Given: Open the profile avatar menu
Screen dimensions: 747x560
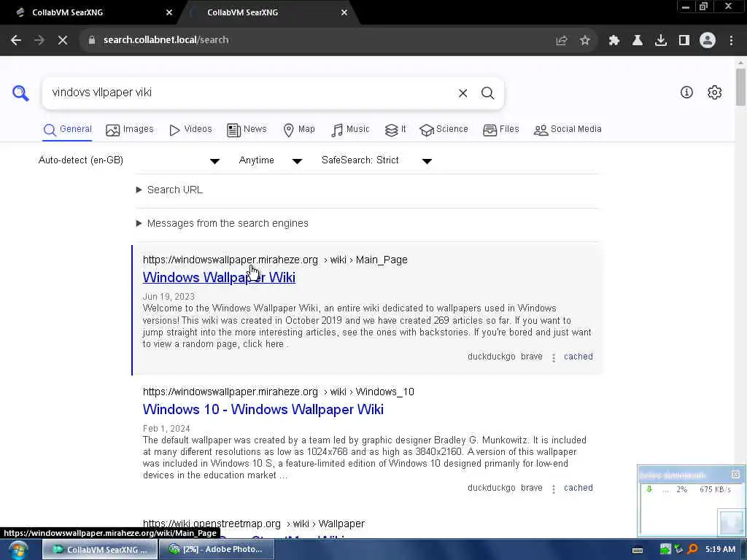Looking at the screenshot, I should pyautogui.click(x=708, y=41).
